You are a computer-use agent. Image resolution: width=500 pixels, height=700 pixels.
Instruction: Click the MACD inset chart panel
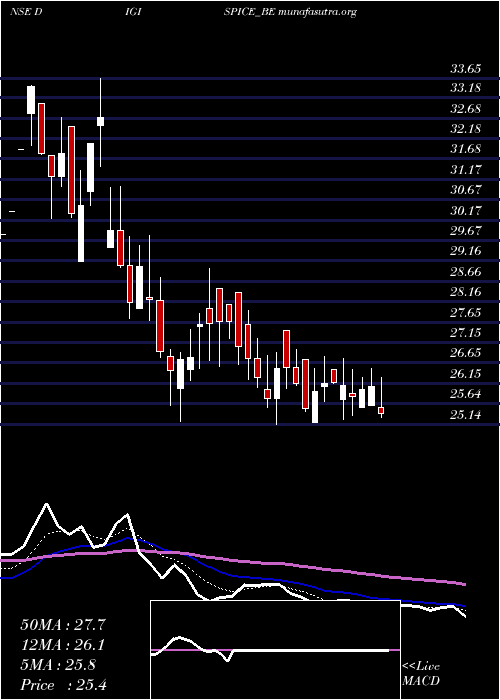tap(275, 650)
